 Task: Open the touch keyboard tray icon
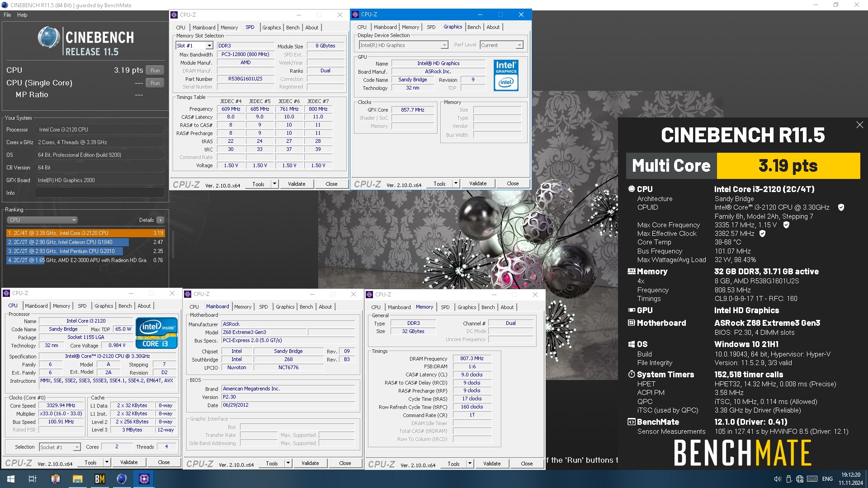[812, 479]
